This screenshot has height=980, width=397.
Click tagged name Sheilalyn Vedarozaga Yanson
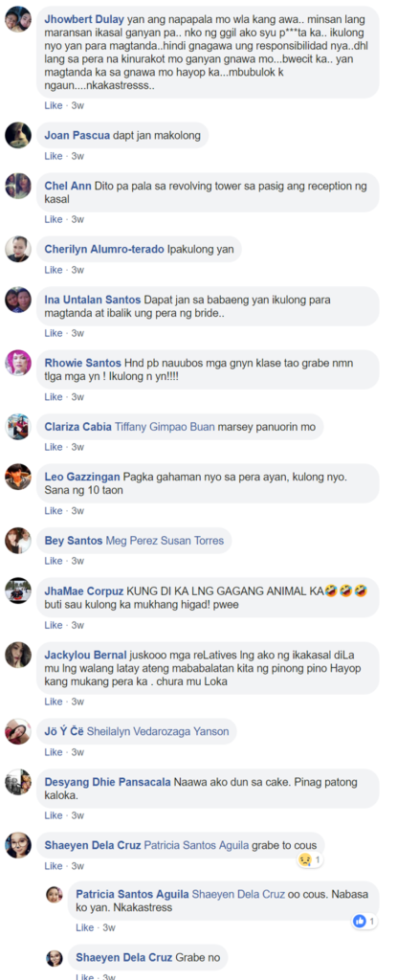tap(158, 731)
